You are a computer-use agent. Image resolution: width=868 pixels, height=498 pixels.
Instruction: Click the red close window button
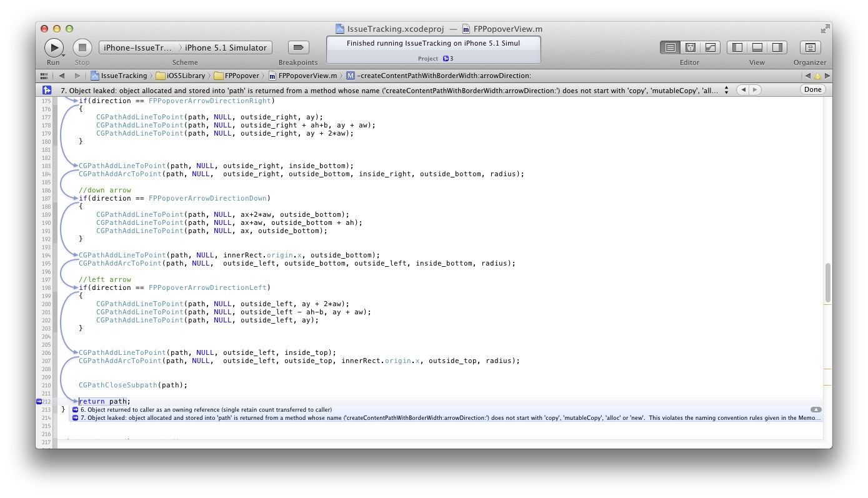pos(44,29)
